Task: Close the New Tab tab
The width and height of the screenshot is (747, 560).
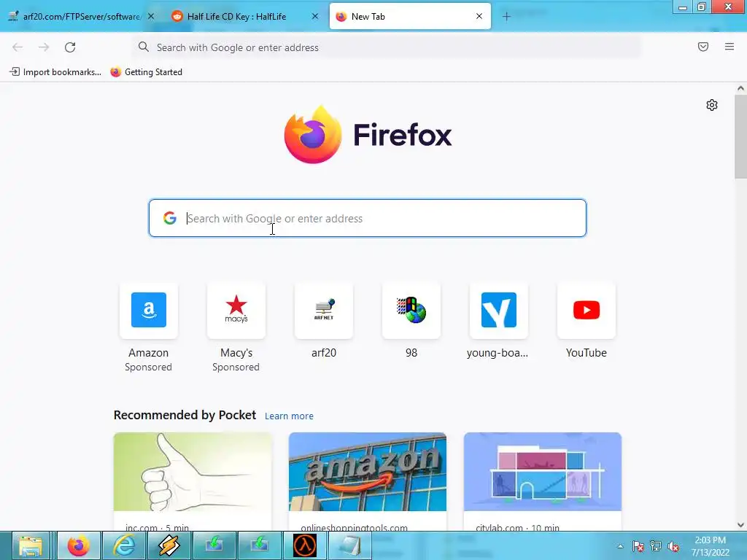Action: pos(479,16)
